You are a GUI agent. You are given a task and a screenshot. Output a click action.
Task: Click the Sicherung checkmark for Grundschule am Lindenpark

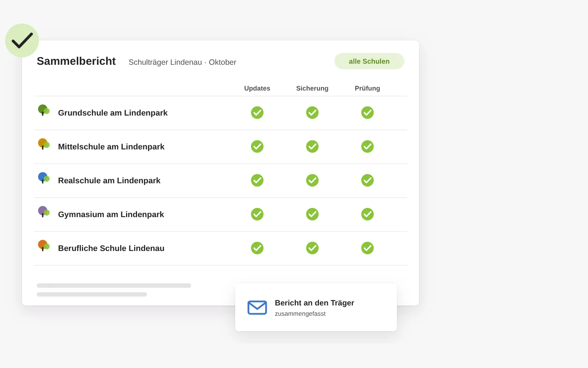(x=312, y=113)
